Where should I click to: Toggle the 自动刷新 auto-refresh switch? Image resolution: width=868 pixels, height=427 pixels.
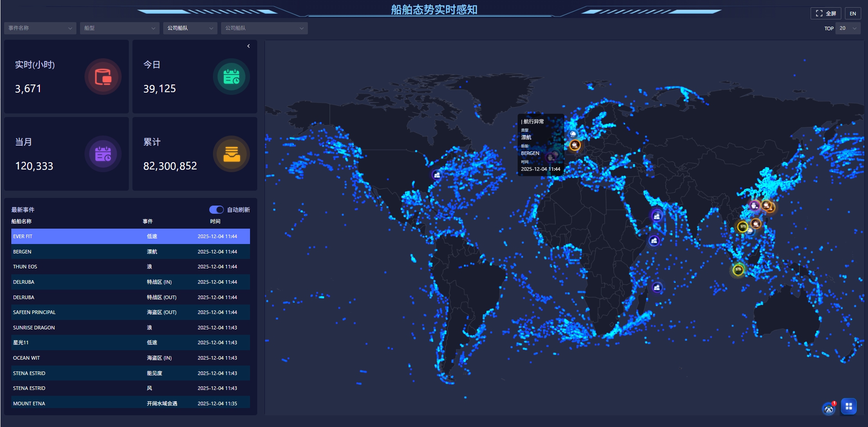click(x=216, y=210)
